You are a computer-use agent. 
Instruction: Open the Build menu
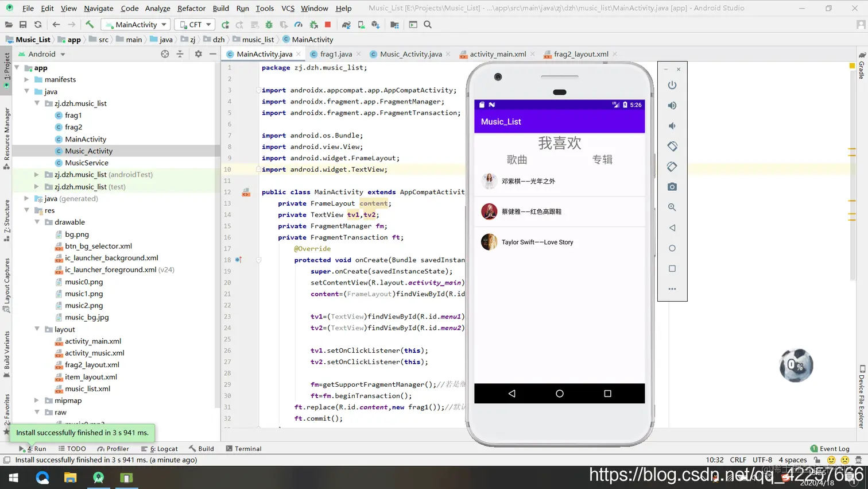pos(220,9)
